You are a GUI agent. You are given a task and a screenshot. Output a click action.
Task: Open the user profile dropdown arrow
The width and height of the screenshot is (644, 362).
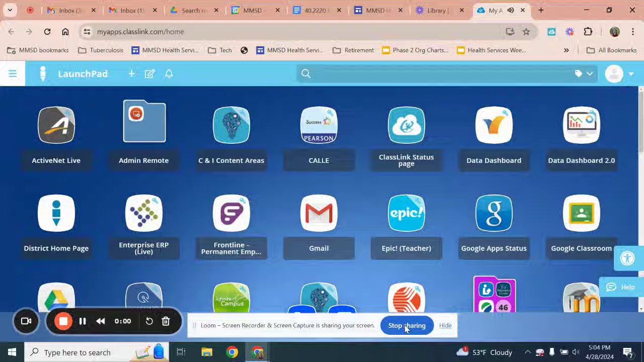631,74
